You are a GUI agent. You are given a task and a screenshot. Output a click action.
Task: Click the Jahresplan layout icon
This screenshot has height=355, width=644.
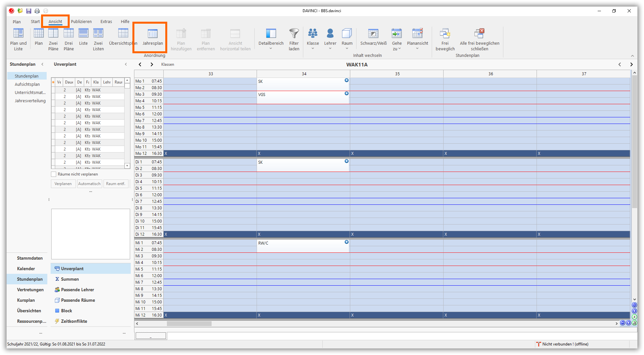(x=152, y=34)
